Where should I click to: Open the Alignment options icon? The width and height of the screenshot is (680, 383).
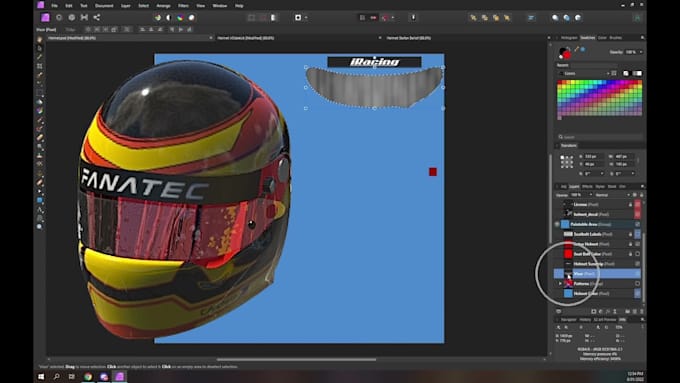531,18
